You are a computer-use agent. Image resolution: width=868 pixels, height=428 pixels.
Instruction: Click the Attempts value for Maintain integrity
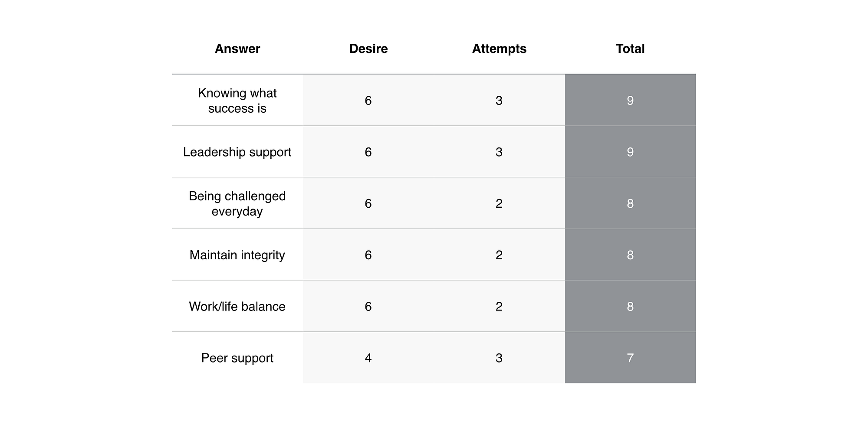pyautogui.click(x=499, y=255)
